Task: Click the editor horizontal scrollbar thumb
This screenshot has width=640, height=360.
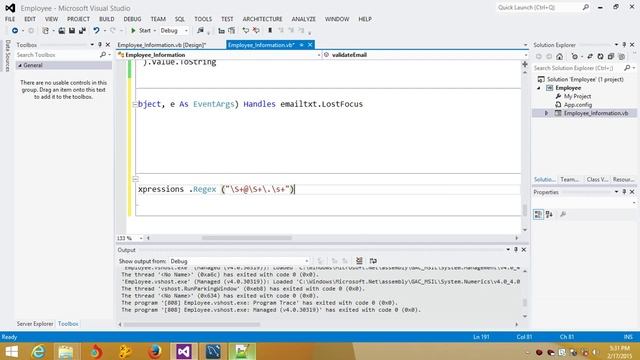Action: 247,238
